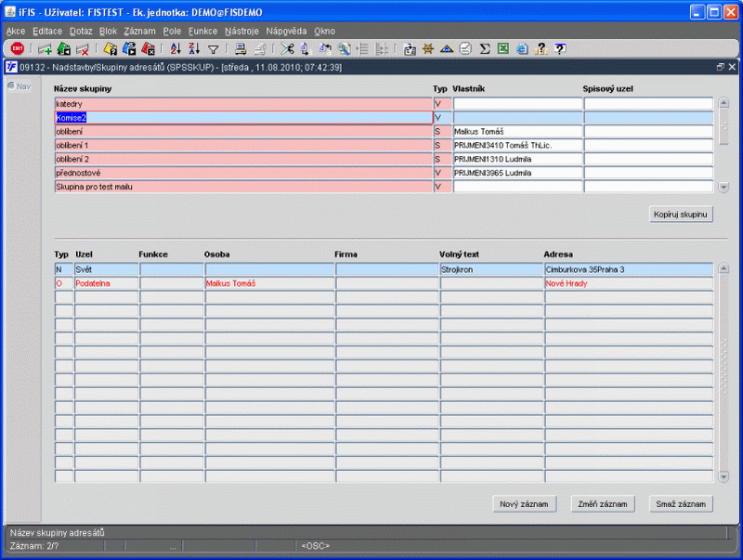Open the Dotaz menu
Viewport: 743px width, 560px height.
(x=81, y=31)
